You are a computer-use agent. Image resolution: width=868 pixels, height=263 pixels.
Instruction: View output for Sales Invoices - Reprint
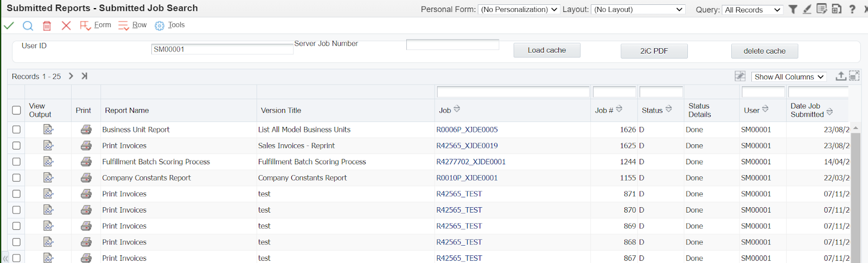[x=48, y=145]
